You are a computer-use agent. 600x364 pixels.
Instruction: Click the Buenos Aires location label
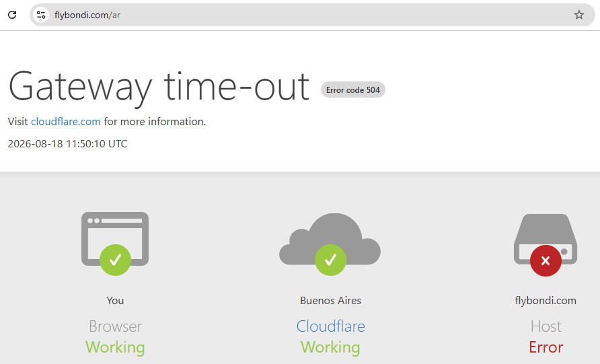pyautogui.click(x=331, y=301)
